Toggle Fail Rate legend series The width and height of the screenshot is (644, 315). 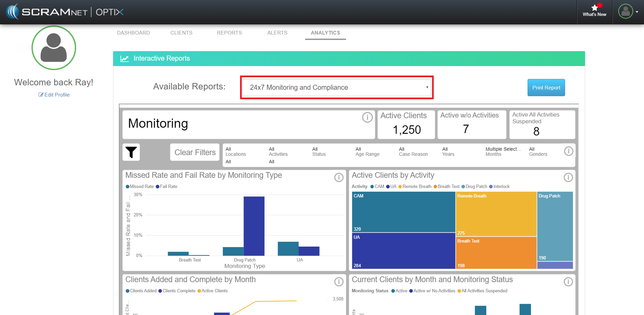pyautogui.click(x=167, y=187)
